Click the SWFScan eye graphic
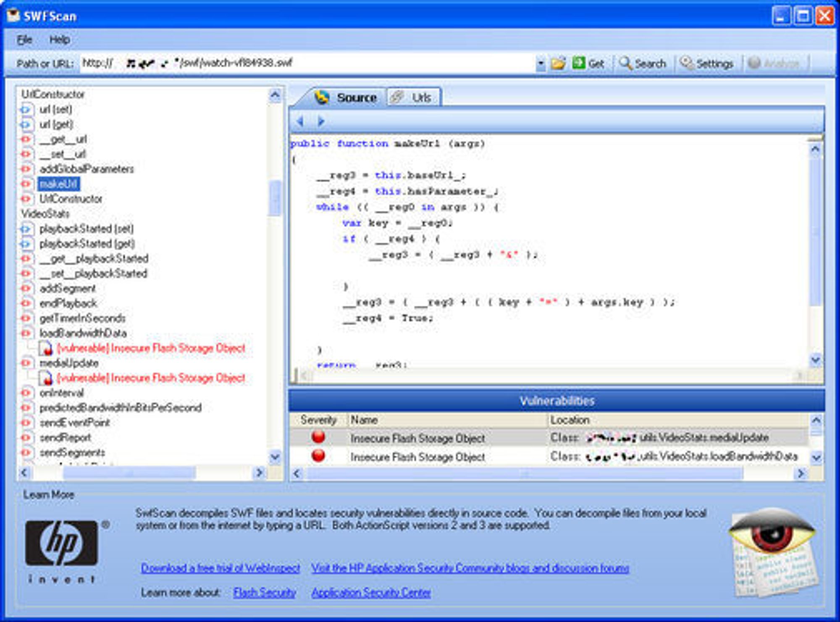Viewport: 840px width, 622px height. coord(774,552)
